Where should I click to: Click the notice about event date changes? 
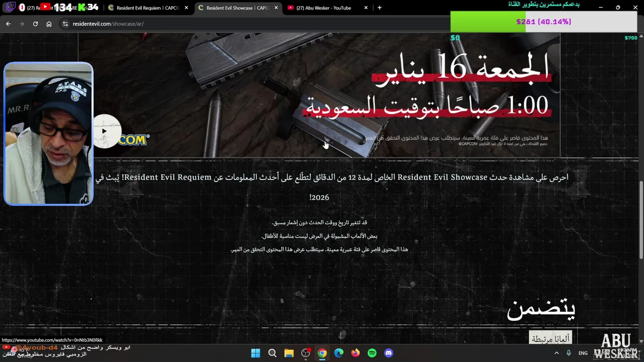click(319, 222)
